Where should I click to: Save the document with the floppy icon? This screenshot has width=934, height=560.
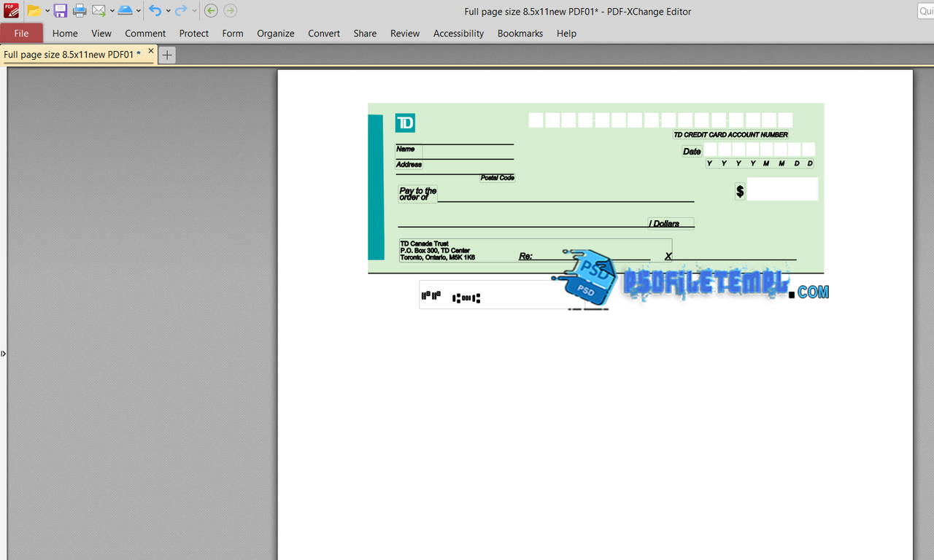61,11
